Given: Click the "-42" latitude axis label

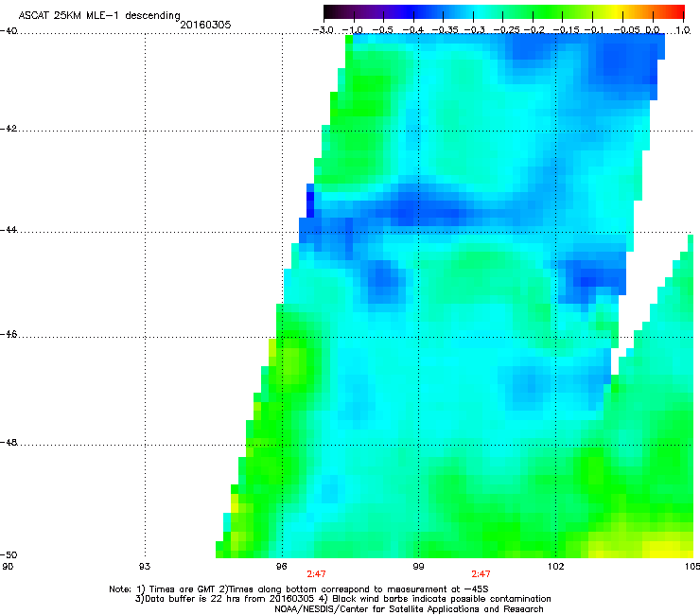Looking at the screenshot, I should (x=8, y=129).
